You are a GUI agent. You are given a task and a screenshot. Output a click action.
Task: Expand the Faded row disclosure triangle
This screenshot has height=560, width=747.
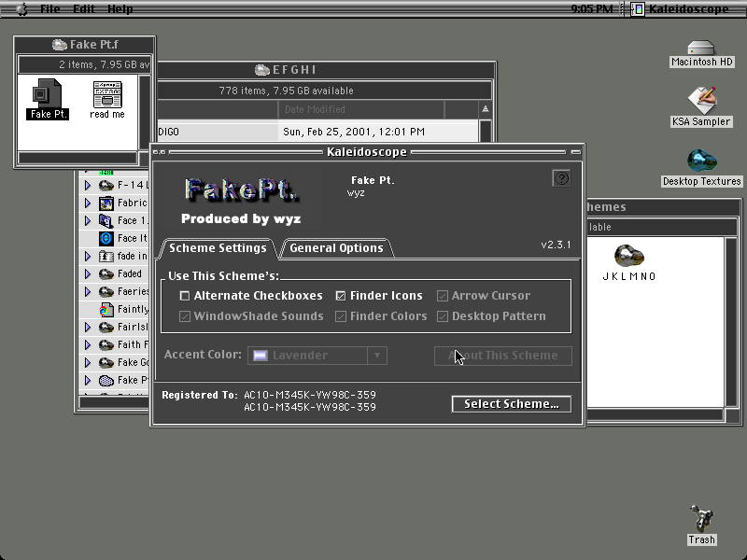point(88,273)
